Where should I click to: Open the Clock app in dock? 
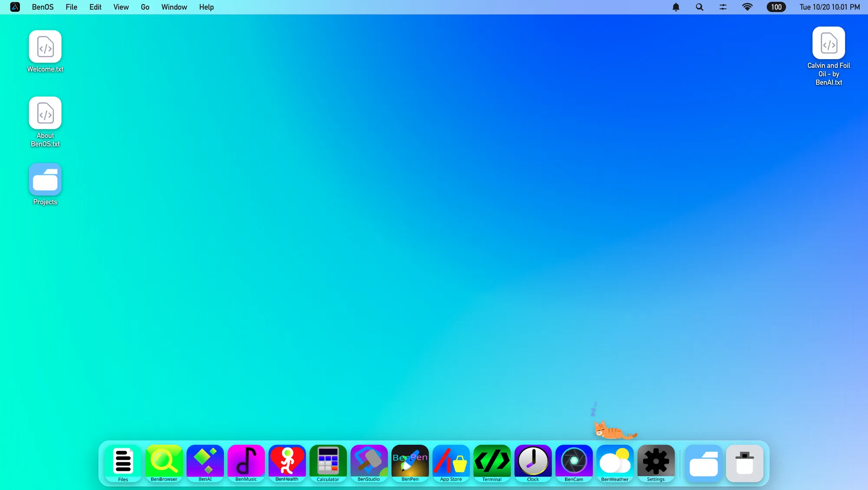click(x=533, y=463)
